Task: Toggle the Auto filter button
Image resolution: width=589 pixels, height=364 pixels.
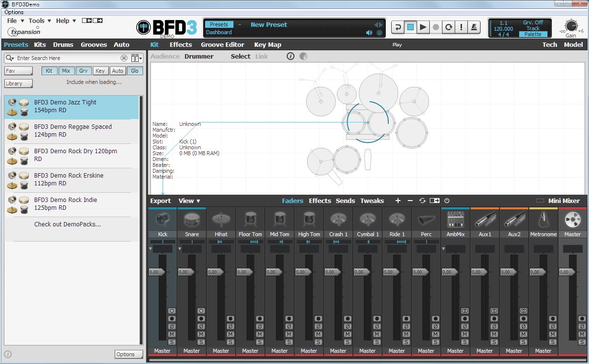Action: click(118, 71)
